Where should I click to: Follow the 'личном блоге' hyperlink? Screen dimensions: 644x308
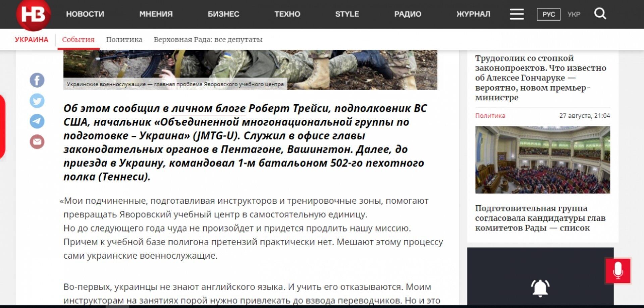coord(209,108)
